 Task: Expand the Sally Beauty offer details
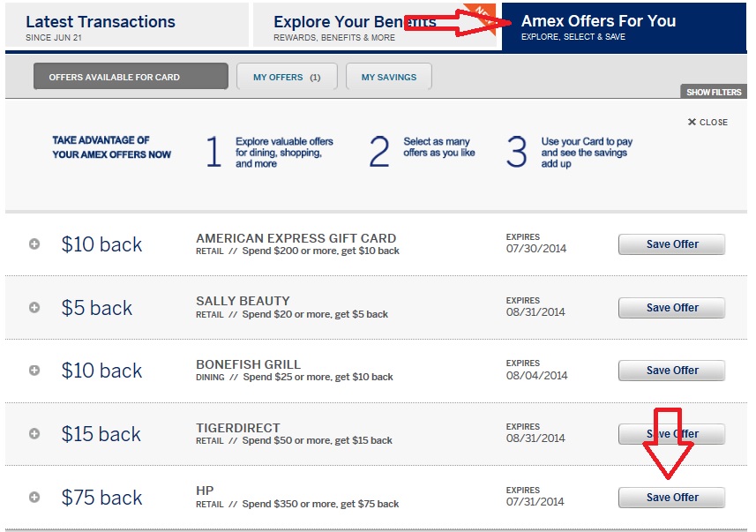(34, 308)
